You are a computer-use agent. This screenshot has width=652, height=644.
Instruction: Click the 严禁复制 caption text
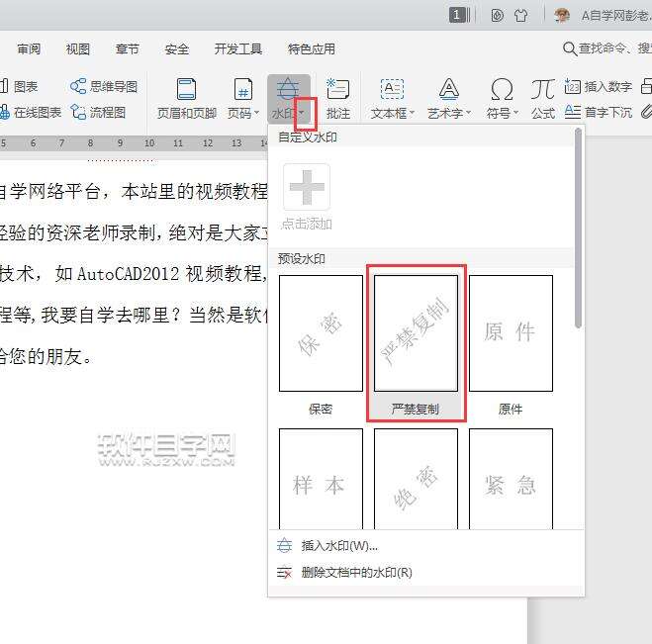[x=415, y=410]
